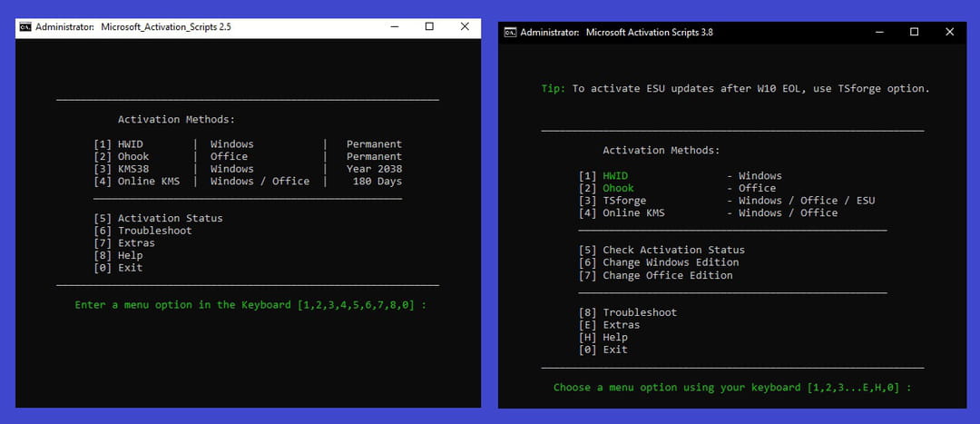Click the 'Choose a menu option' prompt line

[x=732, y=388]
